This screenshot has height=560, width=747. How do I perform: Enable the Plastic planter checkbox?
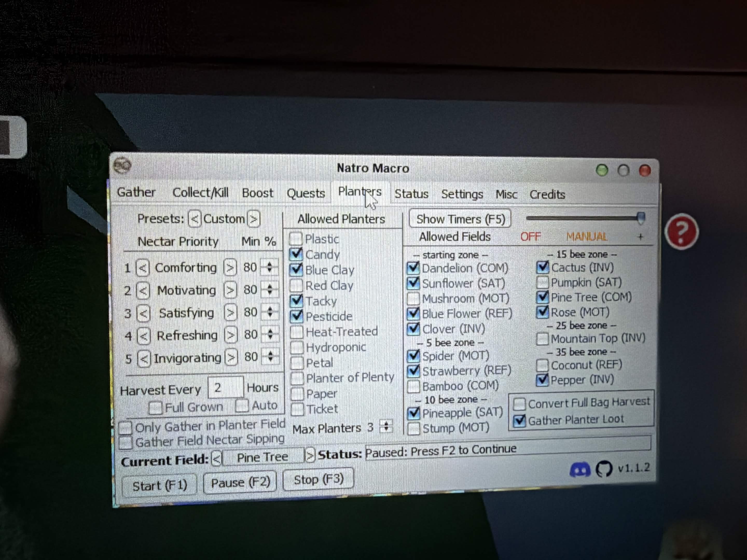[296, 239]
